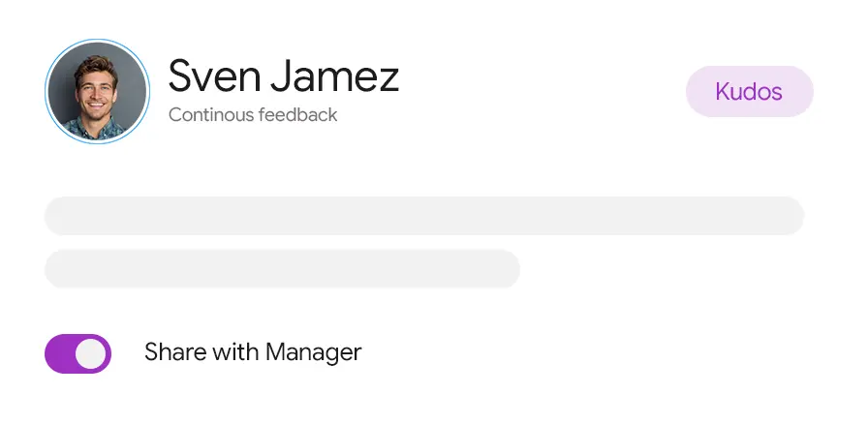Click the word Manager in the toggle label
This screenshot has height=425, width=868.
coord(313,351)
